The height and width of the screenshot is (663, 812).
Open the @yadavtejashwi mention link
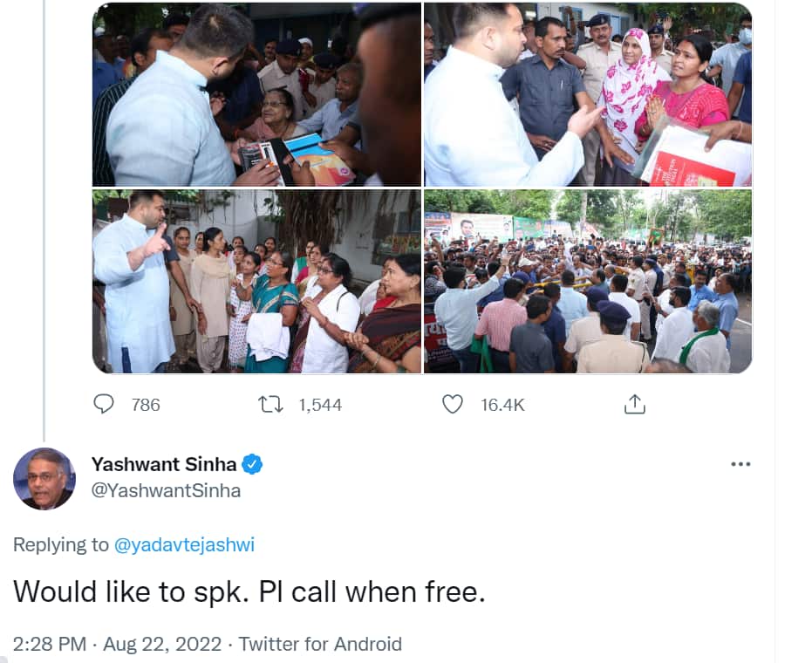click(184, 545)
